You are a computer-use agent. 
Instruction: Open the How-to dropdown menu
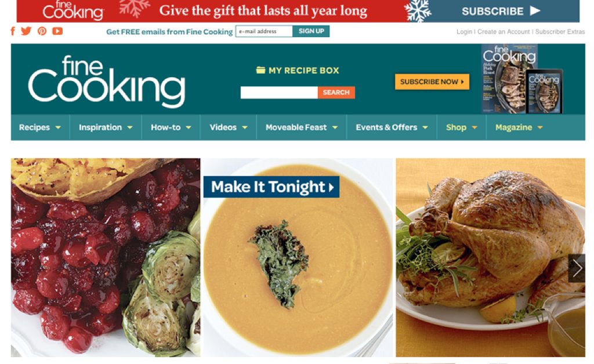(x=171, y=128)
